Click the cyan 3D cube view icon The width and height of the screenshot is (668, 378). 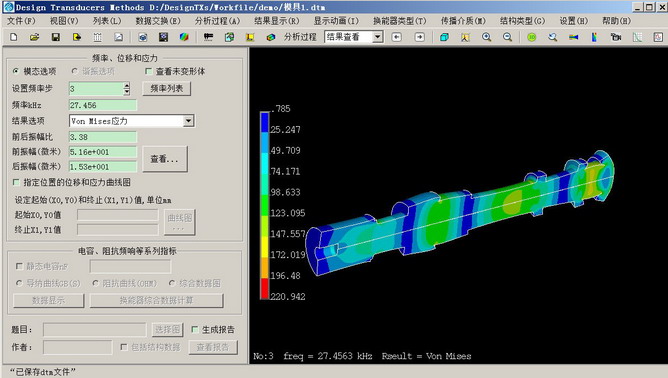(x=444, y=38)
